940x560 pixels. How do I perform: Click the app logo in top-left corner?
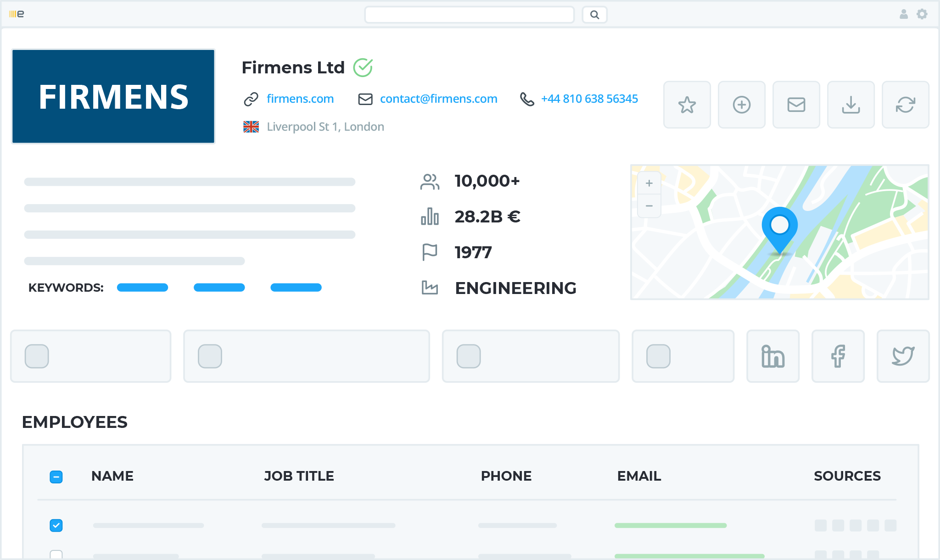click(17, 14)
